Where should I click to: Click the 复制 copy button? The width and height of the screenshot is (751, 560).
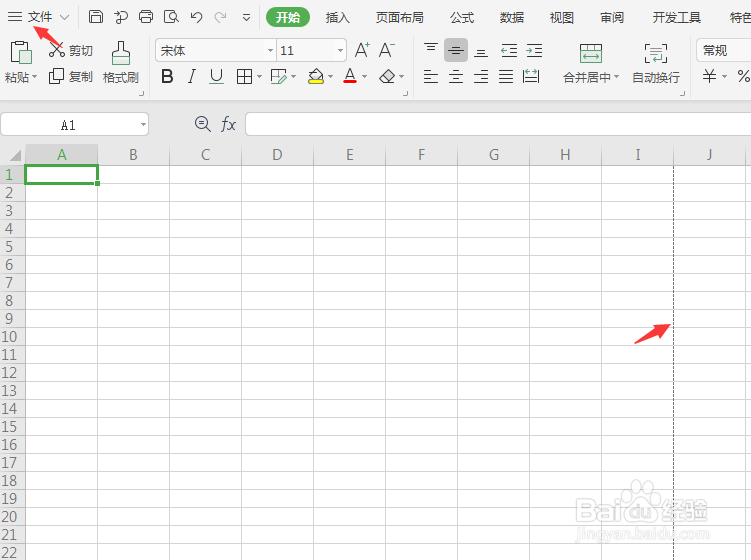[x=71, y=76]
